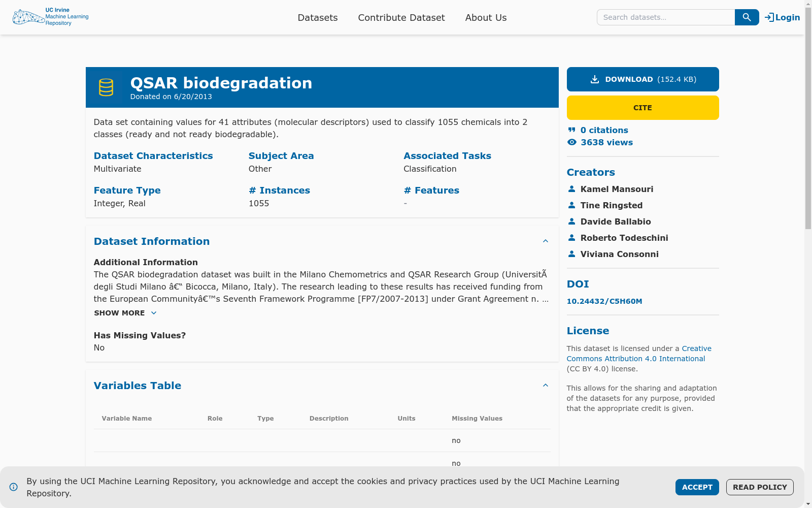812x508 pixels.
Task: Click the Missing Values column header
Action: (x=477, y=419)
